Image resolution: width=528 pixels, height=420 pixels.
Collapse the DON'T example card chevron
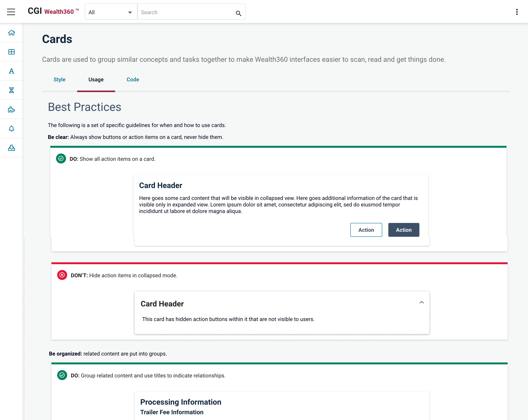coord(422,302)
